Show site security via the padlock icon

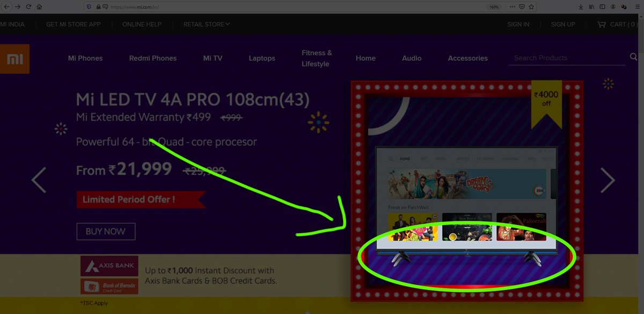coord(98,7)
